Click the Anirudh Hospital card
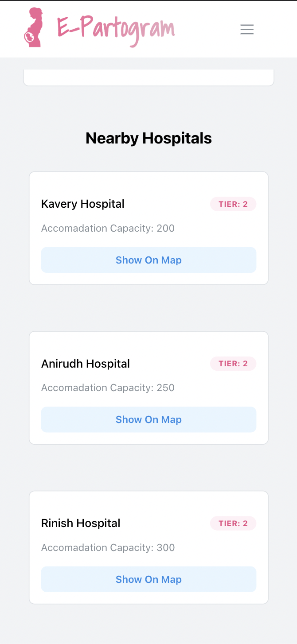297x644 pixels. pyautogui.click(x=148, y=388)
